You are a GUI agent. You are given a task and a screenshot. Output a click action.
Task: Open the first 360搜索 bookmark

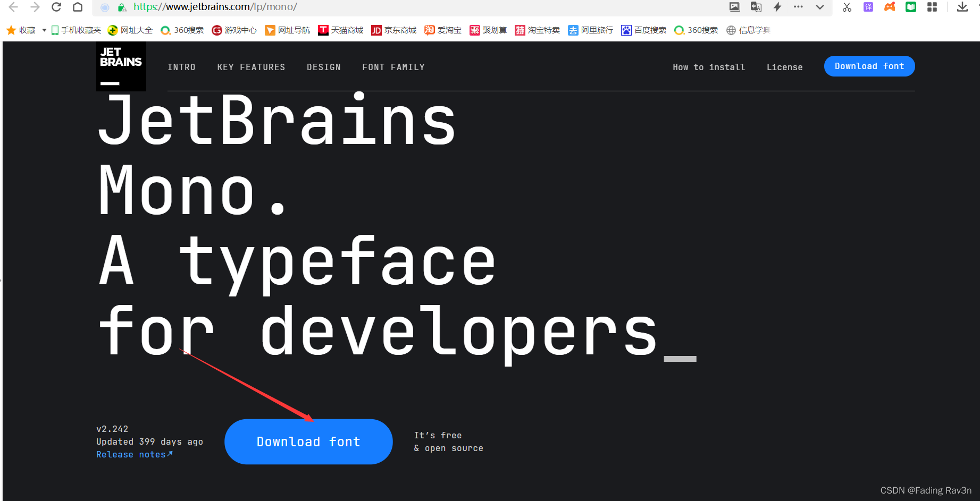click(x=182, y=30)
